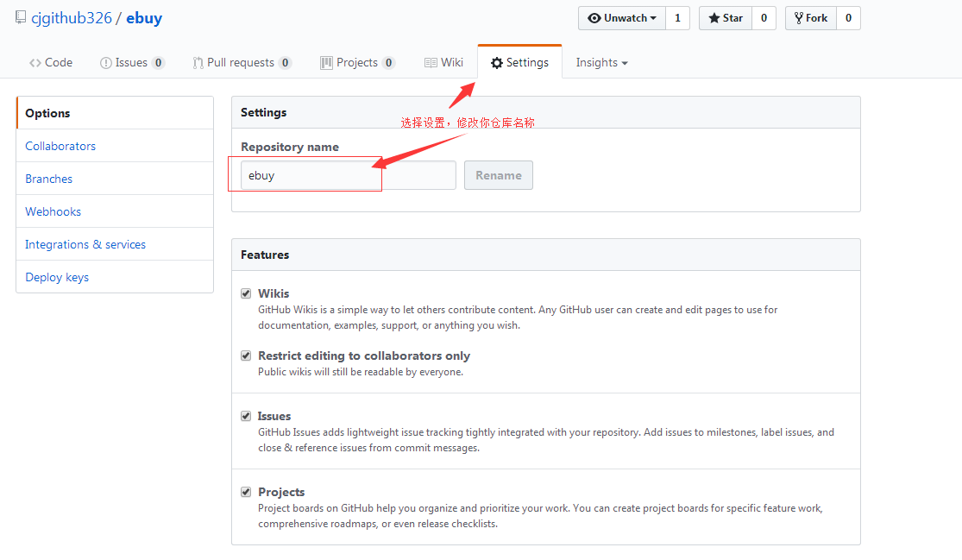The height and width of the screenshot is (560, 962).
Task: Click the book icon on the Wiki tab
Action: coord(431,63)
